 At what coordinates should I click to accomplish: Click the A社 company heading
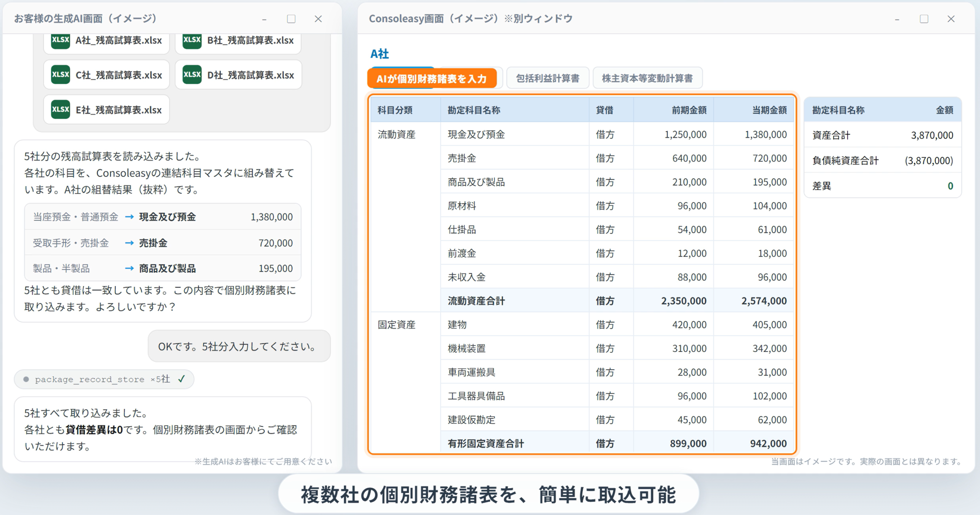(379, 54)
